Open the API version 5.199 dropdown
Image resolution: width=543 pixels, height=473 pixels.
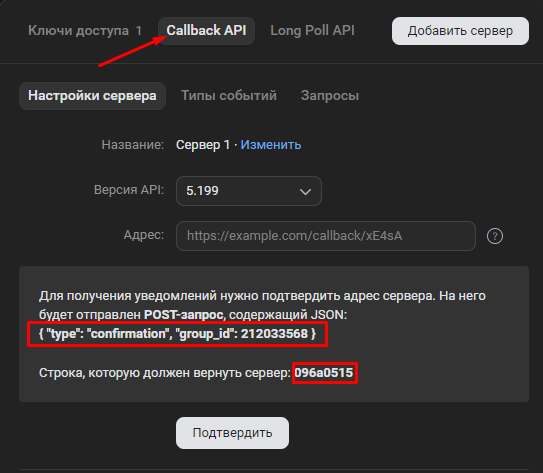tap(249, 191)
